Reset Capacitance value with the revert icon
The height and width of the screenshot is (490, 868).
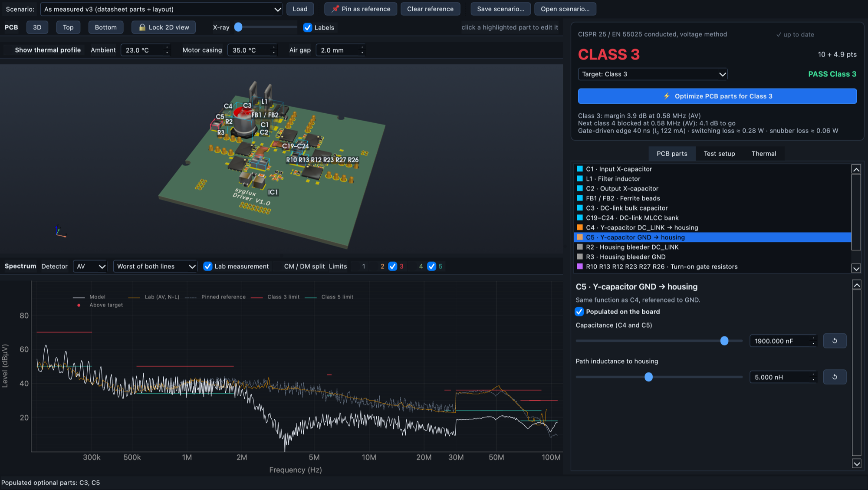click(x=834, y=341)
